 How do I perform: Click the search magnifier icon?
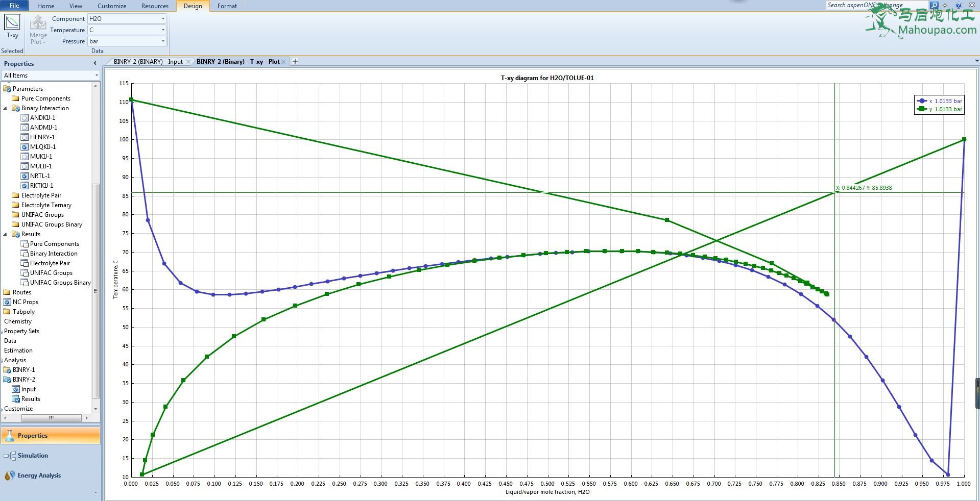coord(934,5)
